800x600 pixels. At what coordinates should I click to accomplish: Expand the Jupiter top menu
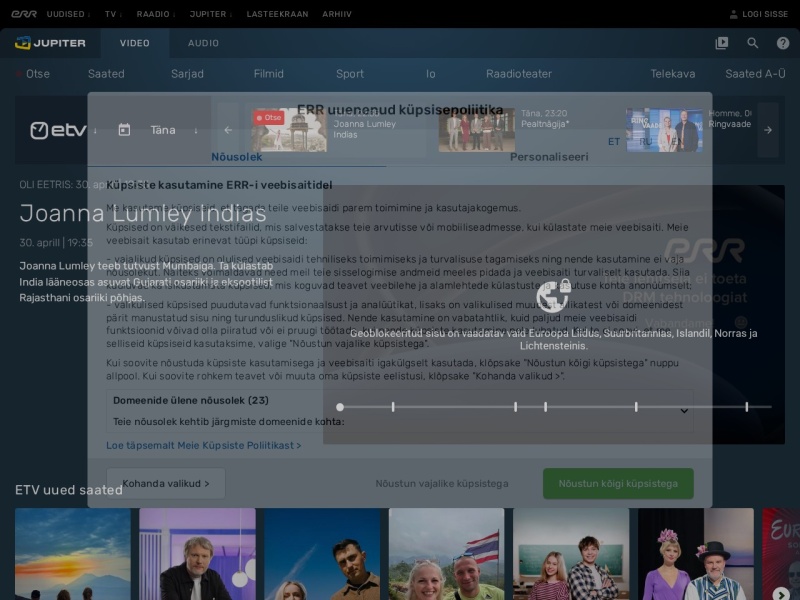coord(211,14)
